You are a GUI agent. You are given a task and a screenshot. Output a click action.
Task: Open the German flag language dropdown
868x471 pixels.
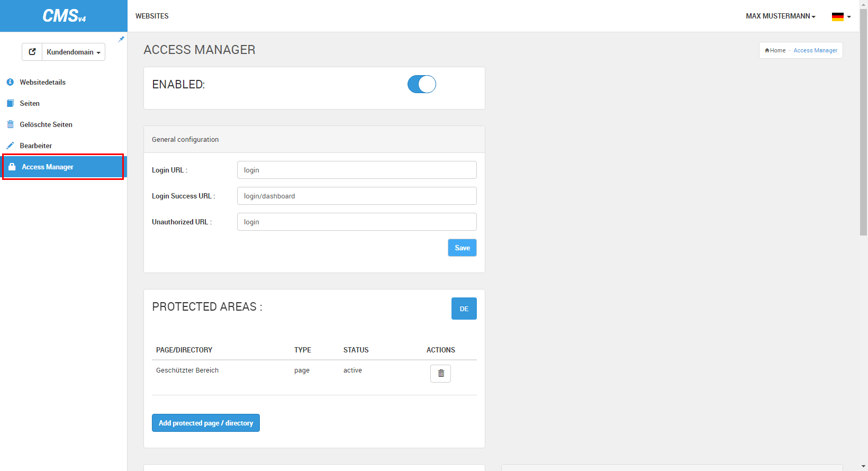(x=841, y=16)
